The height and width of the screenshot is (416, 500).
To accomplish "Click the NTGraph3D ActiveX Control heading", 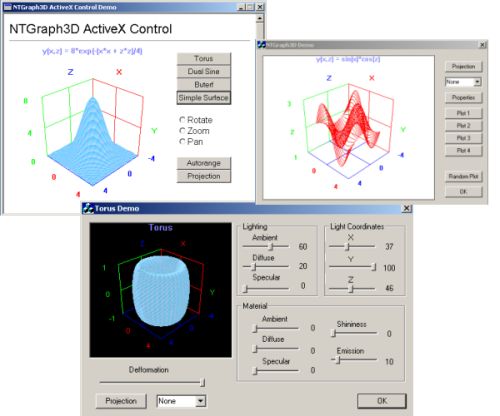I will point(90,29).
